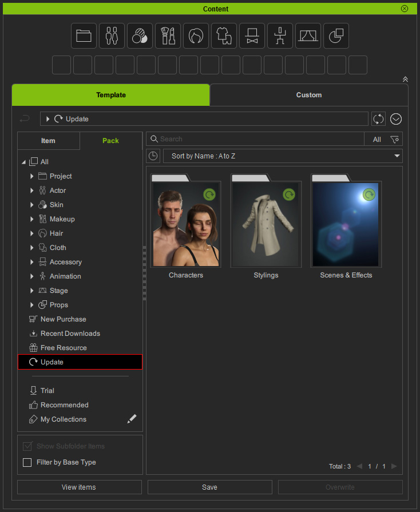420x512 pixels.
Task: Enable the Filter by Base Type checkbox
Action: coord(27,462)
